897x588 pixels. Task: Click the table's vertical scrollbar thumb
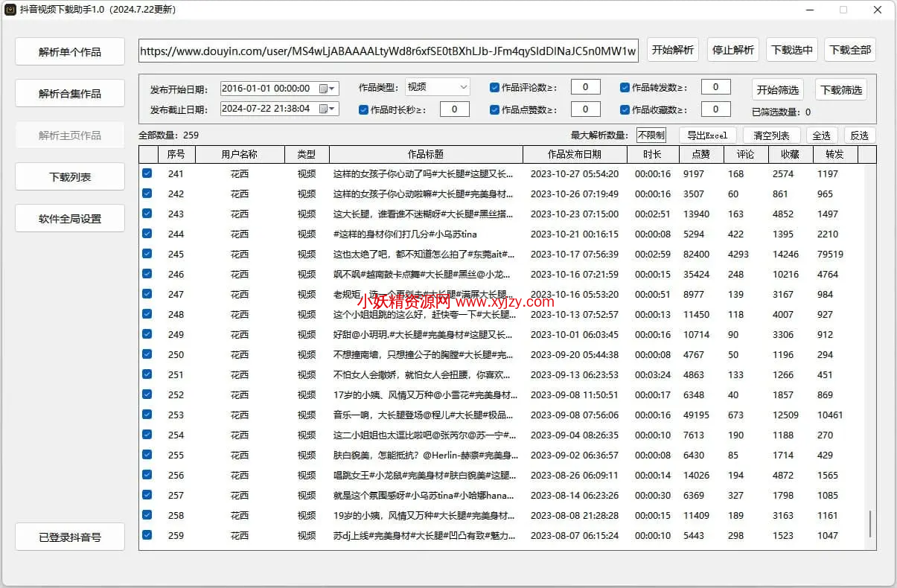(x=870, y=523)
